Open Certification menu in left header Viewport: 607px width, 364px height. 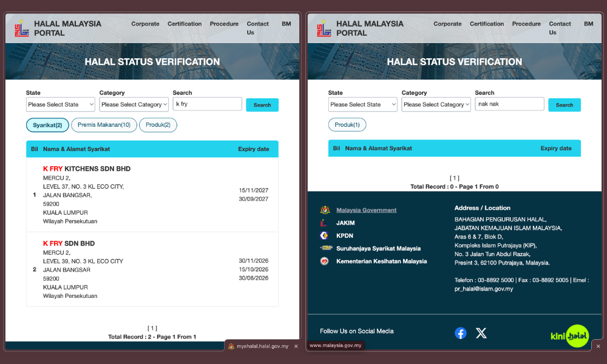185,24
